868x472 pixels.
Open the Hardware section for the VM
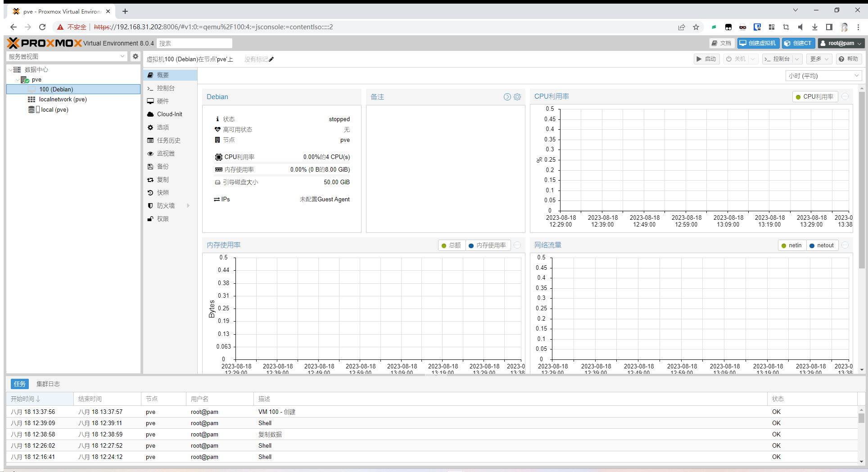coord(163,101)
